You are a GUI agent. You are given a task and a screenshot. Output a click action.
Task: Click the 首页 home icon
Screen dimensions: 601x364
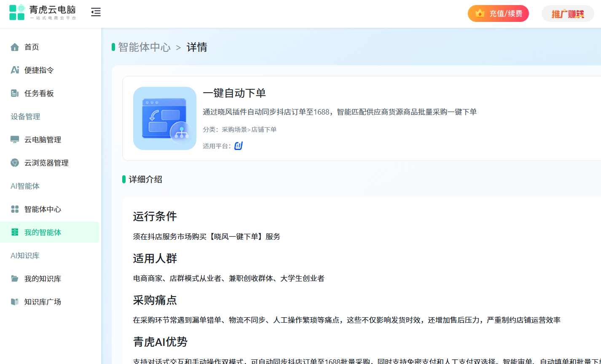15,47
